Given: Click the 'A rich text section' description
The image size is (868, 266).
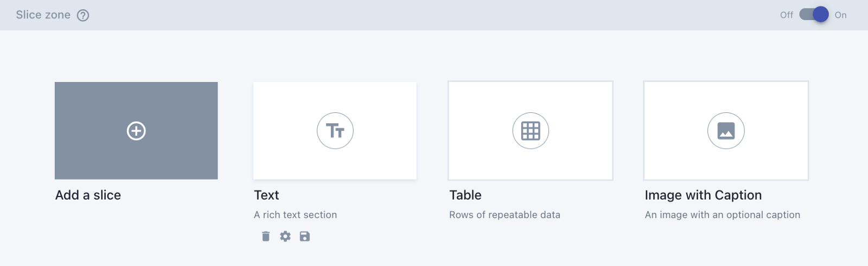Looking at the screenshot, I should (295, 215).
